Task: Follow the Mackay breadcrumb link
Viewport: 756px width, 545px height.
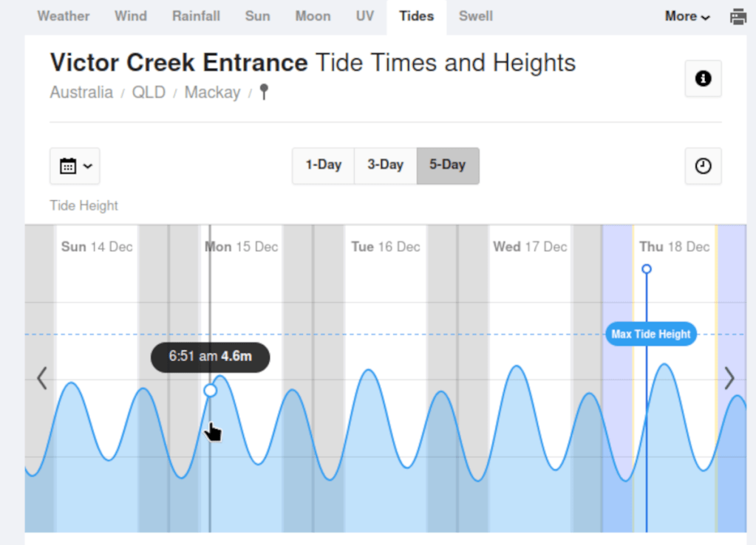Action: (x=212, y=92)
